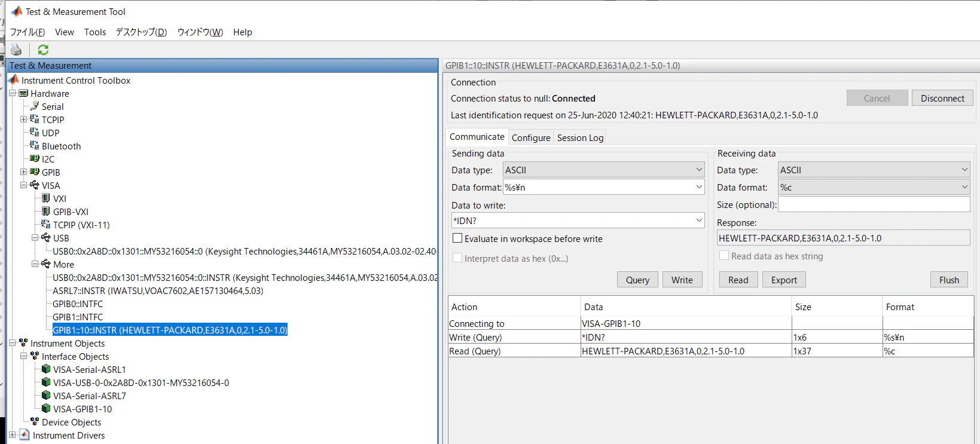
Task: Click the Read button
Action: 738,280
